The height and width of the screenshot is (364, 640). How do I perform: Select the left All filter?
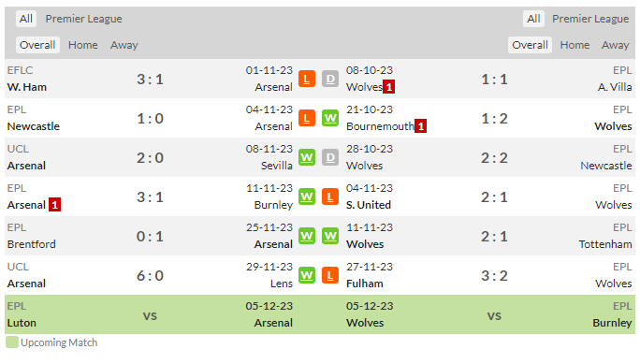(26, 19)
